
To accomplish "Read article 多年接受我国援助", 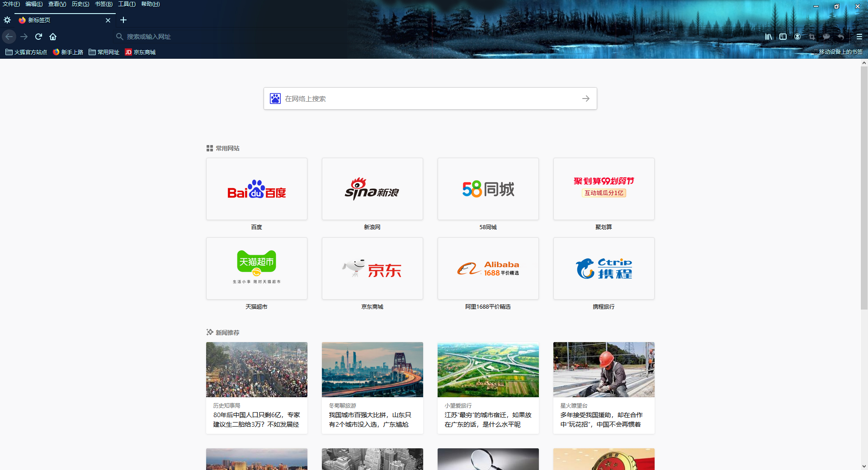I will 602,420.
